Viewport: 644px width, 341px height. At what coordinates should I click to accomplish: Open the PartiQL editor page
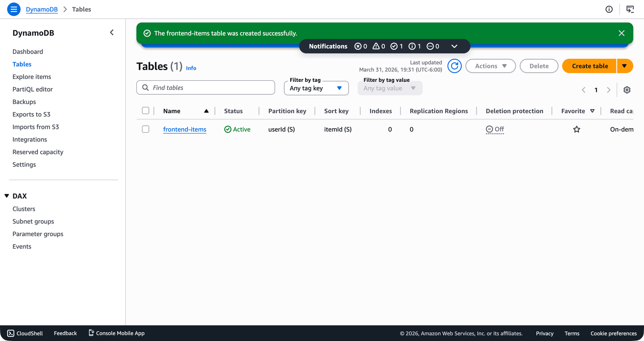33,89
